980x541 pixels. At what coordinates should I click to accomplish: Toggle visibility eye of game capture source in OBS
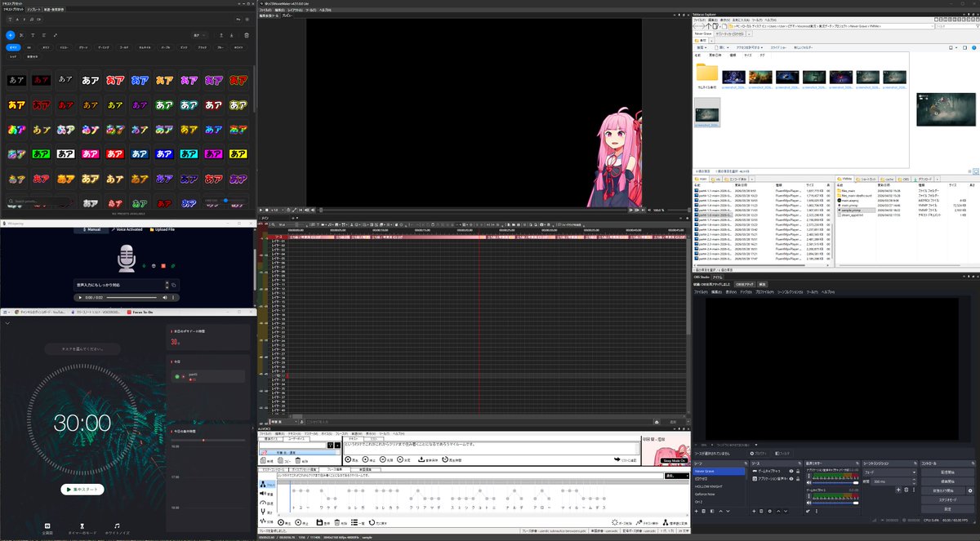coord(791,472)
